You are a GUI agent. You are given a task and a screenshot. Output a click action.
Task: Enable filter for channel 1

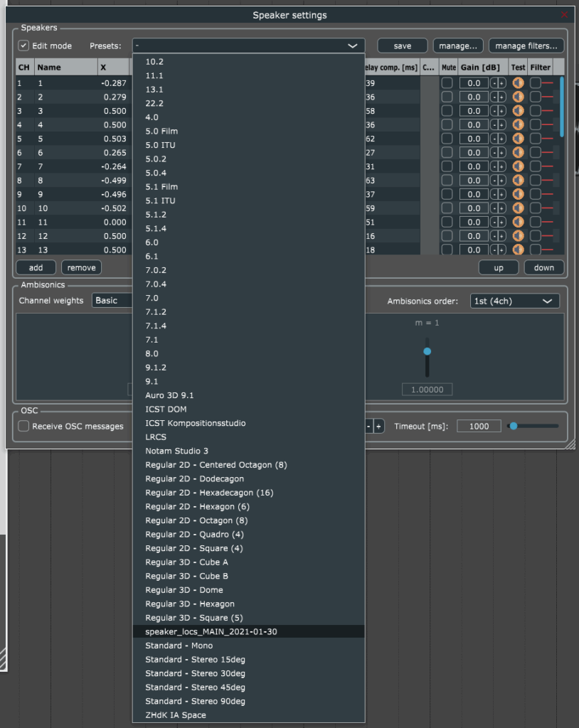(x=536, y=83)
